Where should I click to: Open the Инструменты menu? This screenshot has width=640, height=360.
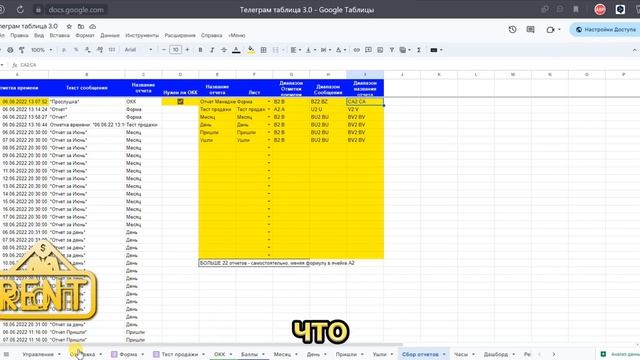142,36
